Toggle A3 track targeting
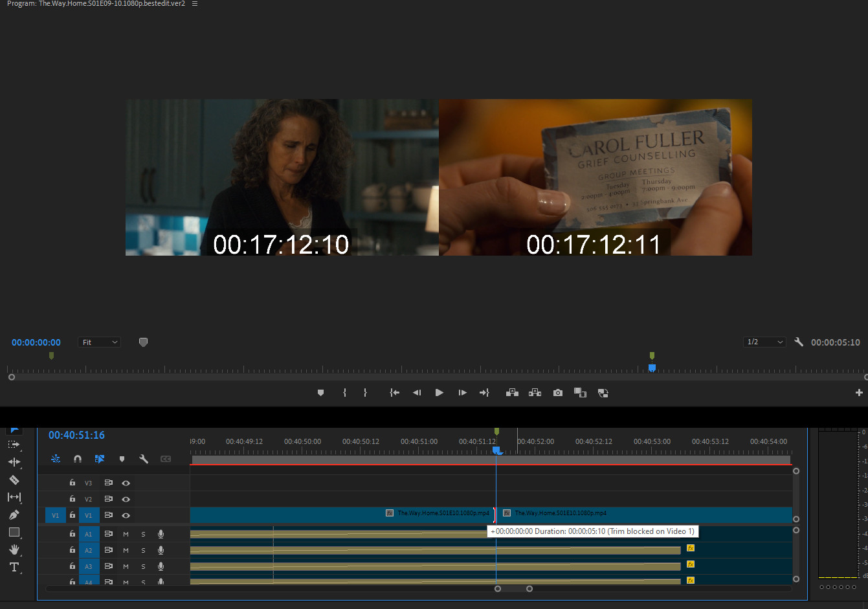 (89, 566)
